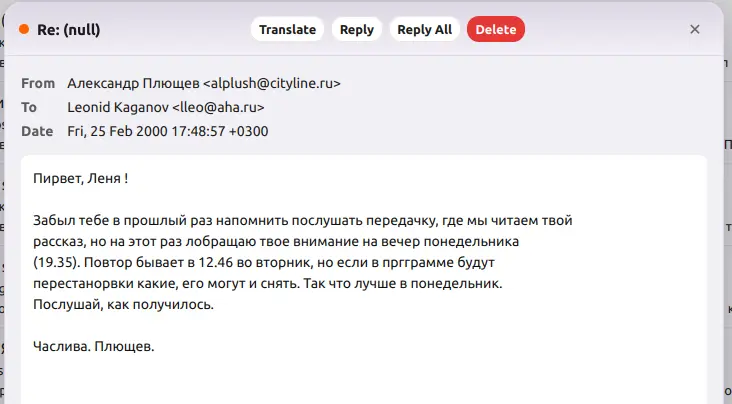Click the timestamp Fri, 25 Feb 2000

117,131
